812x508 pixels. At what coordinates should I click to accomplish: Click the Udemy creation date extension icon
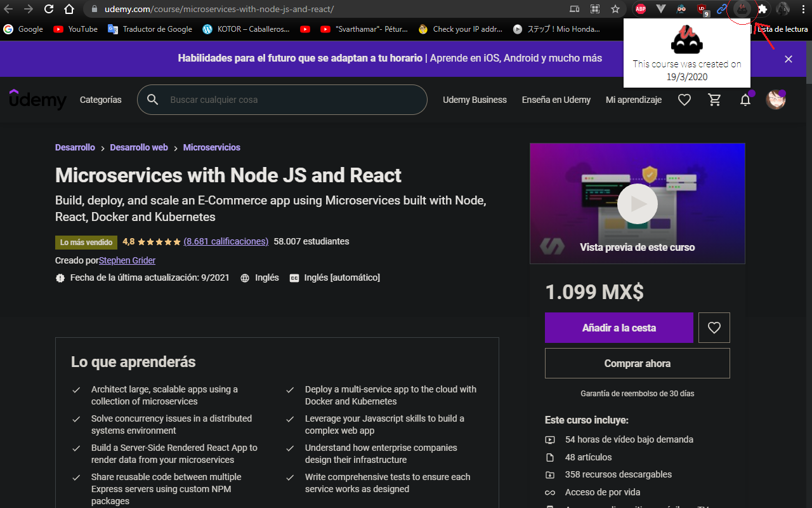tap(742, 9)
